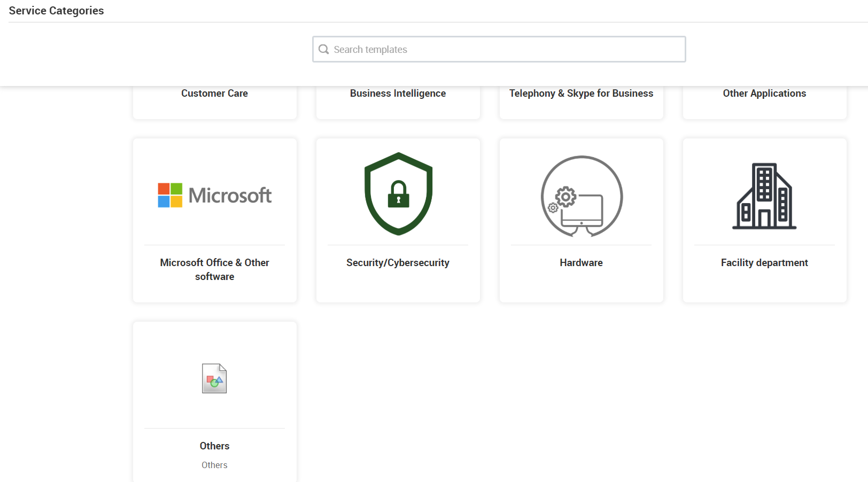Select the Hardware category label

[x=582, y=263]
